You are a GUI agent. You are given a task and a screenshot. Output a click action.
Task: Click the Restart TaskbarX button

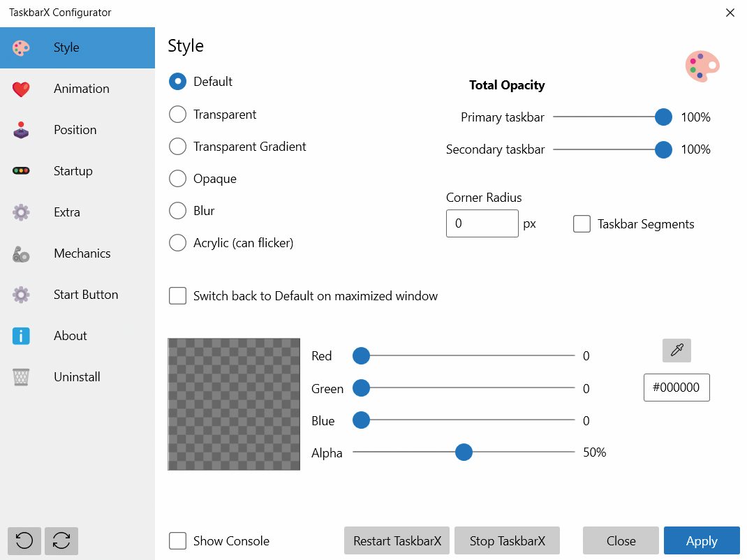[x=397, y=540]
